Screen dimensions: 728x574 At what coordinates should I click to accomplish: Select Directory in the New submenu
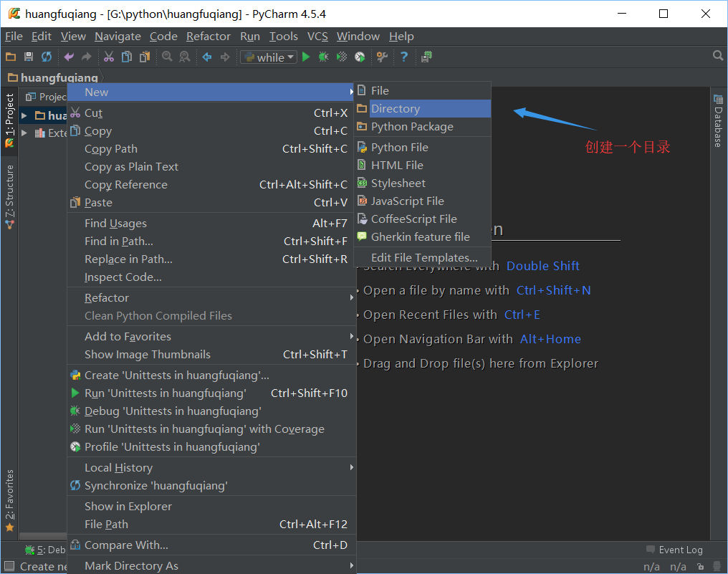pos(395,109)
